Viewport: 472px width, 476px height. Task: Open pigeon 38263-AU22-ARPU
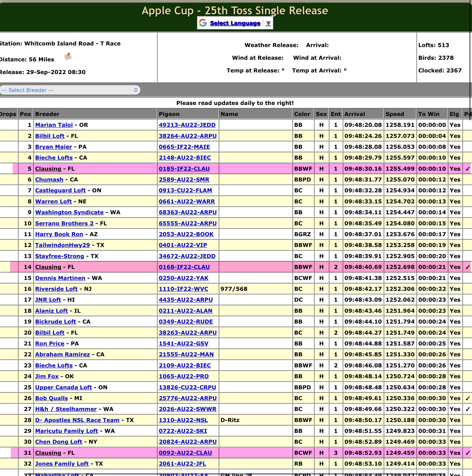tap(188, 333)
